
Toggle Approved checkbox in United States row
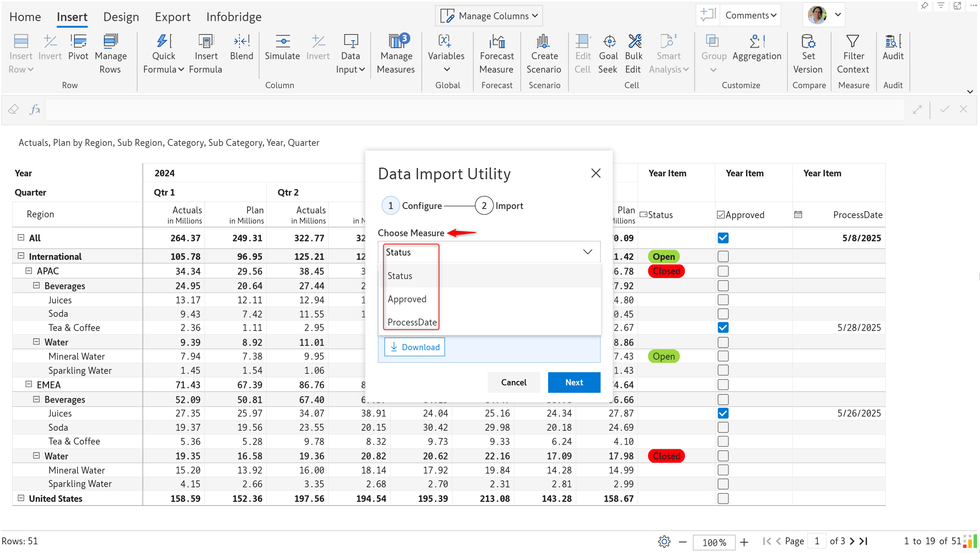pos(723,499)
